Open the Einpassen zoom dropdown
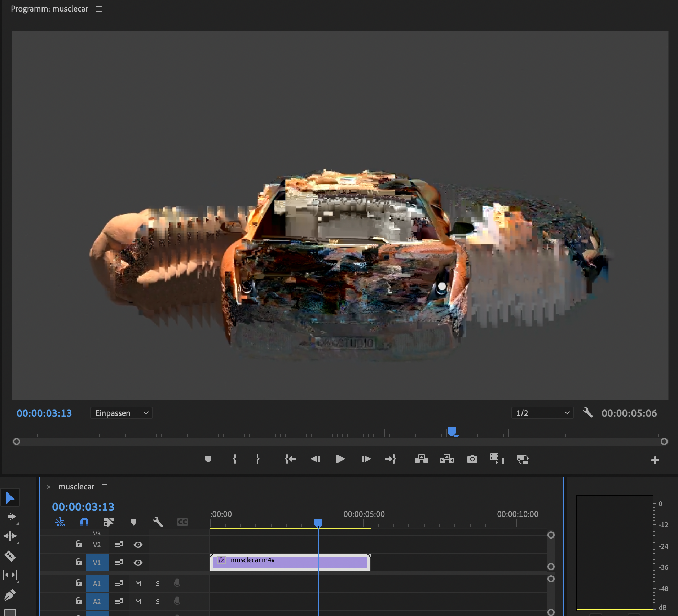678x616 pixels. click(122, 413)
